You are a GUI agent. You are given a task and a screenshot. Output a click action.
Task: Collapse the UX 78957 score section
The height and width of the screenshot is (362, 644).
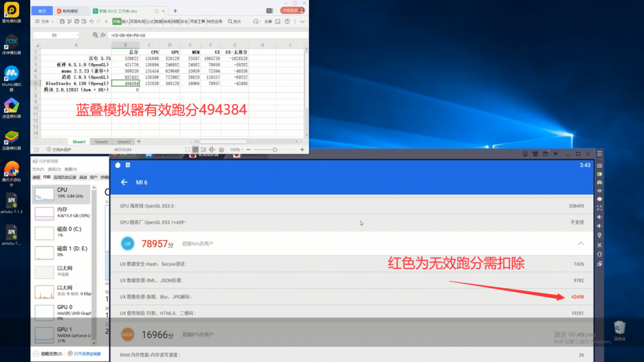[580, 244]
